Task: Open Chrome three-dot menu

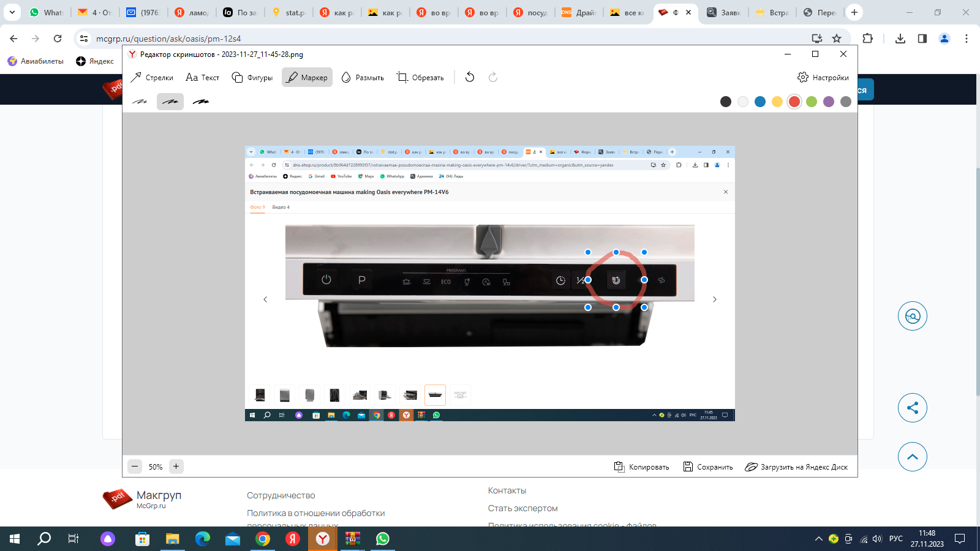Action: click(x=967, y=39)
